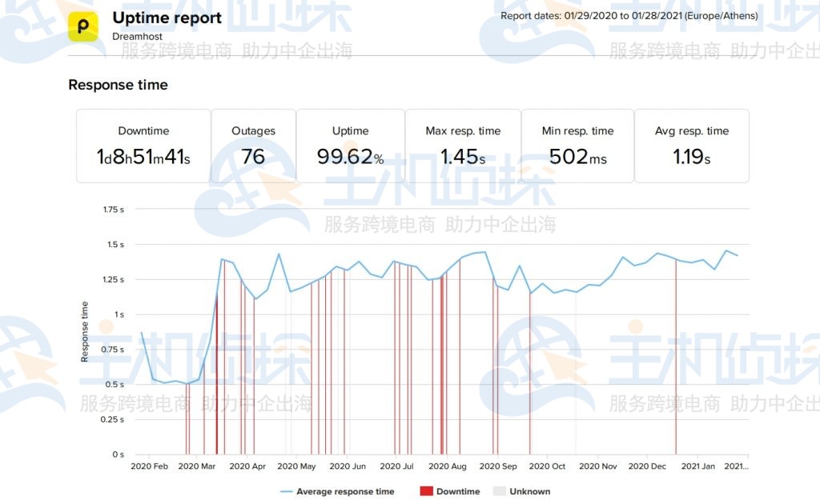Click the Response time section heading
Screen dimensions: 820x504
pyautogui.click(x=118, y=85)
